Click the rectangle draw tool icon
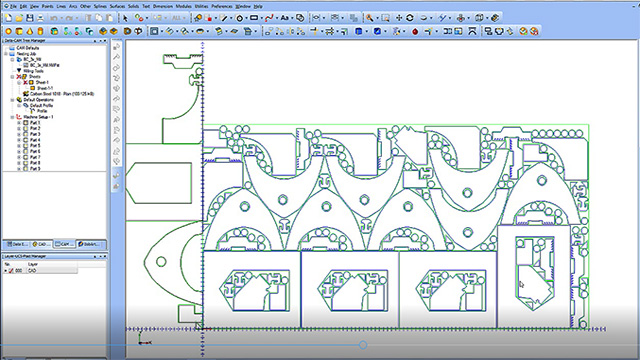Screen dimensions: 640x360 [254, 18]
